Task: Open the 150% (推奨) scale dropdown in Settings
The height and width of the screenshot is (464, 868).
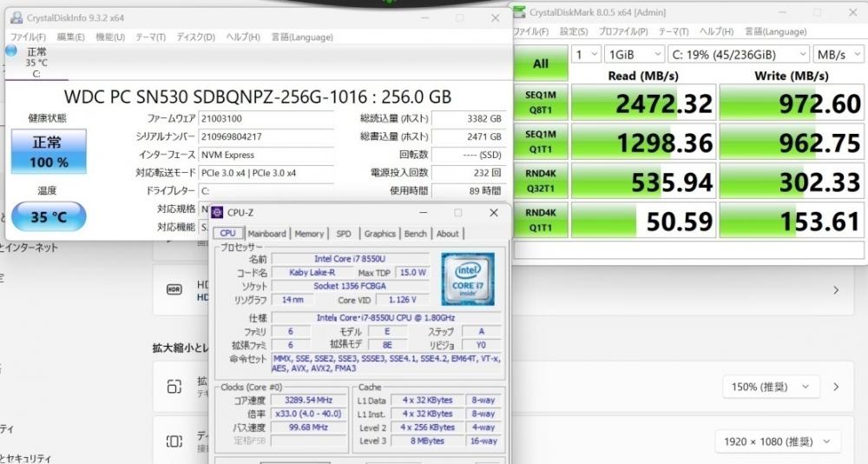Action: 772,387
